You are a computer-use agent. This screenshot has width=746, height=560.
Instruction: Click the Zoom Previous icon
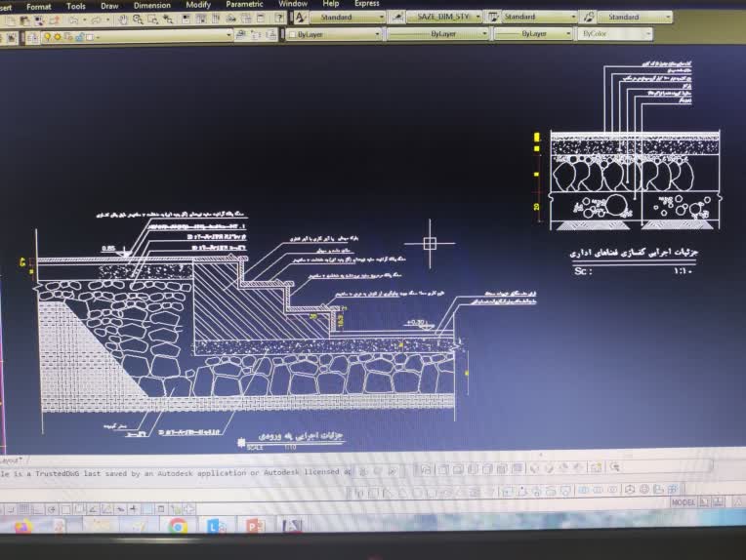pyautogui.click(x=168, y=19)
